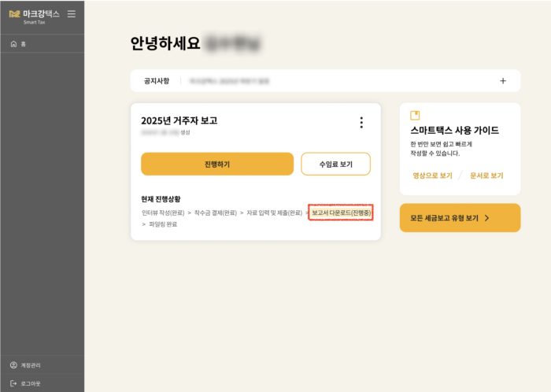The image size is (551, 392).
Task: Open the 문서로 보기 guide link
Action: click(x=486, y=176)
